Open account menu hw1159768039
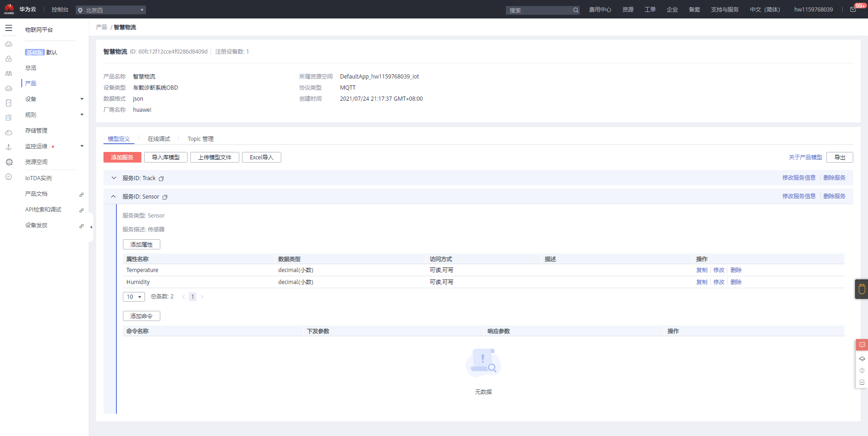Image resolution: width=868 pixels, height=436 pixels. (x=813, y=10)
